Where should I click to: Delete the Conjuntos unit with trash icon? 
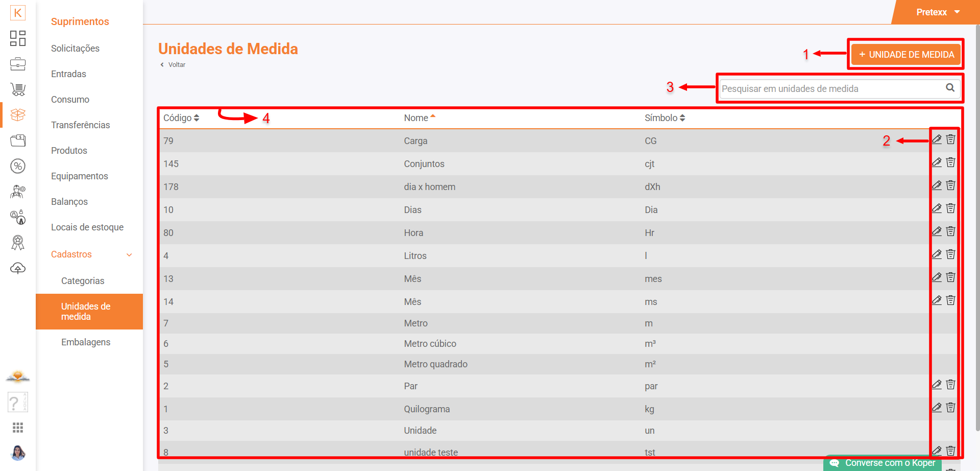950,162
